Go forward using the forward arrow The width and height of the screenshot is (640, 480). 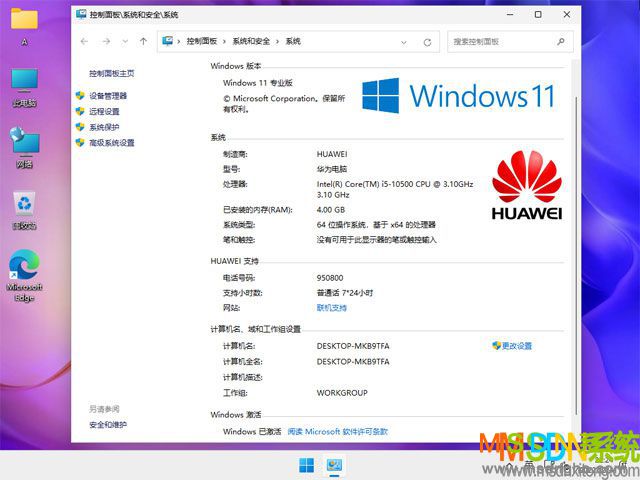click(x=106, y=41)
